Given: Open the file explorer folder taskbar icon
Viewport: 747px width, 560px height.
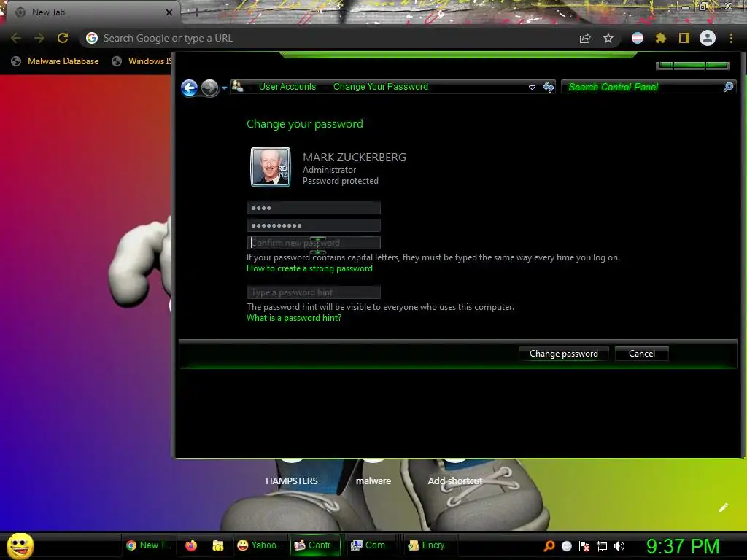Looking at the screenshot, I should [x=218, y=545].
